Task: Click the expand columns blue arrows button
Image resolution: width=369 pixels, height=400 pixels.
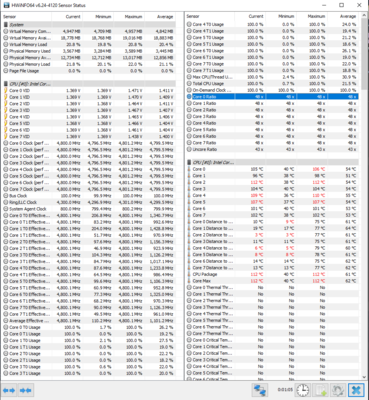Action: (9, 390)
